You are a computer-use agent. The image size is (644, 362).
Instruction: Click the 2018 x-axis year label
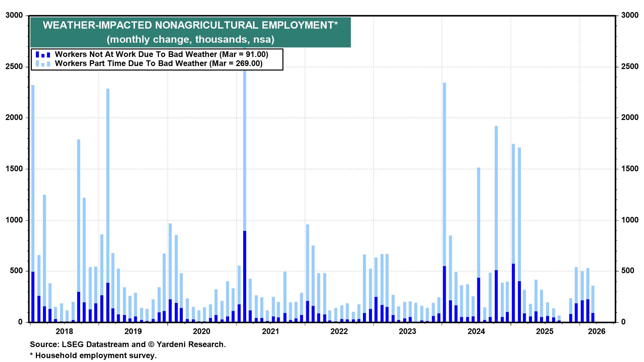coord(64,331)
